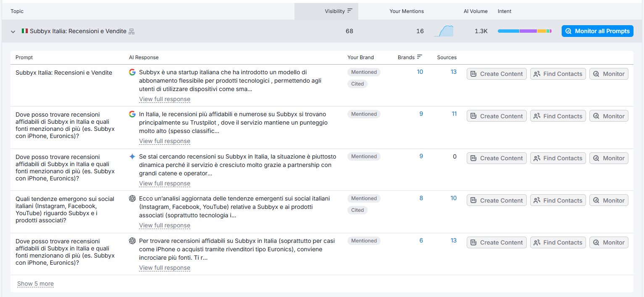This screenshot has width=644, height=297.
Task: Expand list with Show 5 more
Action: [35, 284]
